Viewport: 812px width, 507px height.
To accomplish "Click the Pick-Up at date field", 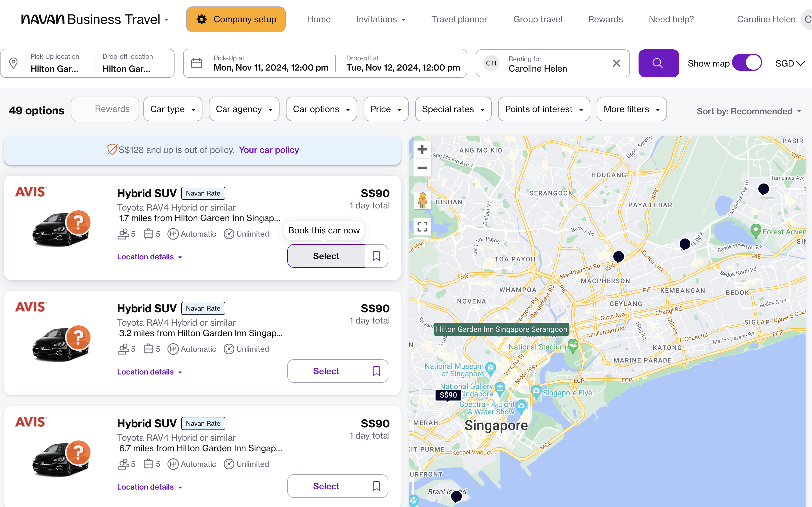I will click(x=270, y=63).
